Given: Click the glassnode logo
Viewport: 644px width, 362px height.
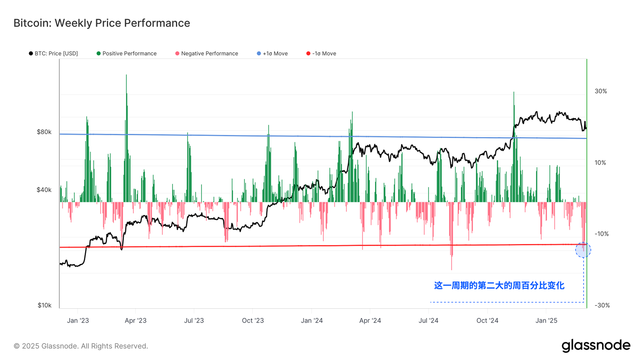Looking at the screenshot, I should [x=596, y=345].
